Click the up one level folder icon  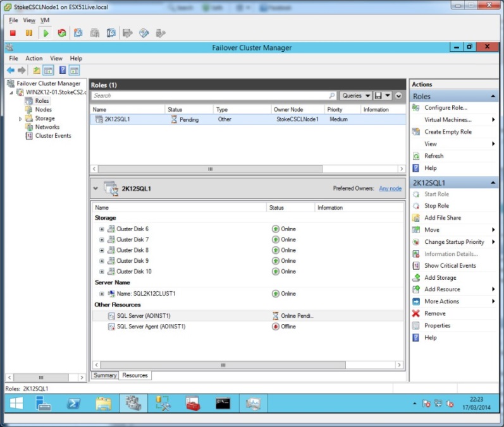(37, 70)
